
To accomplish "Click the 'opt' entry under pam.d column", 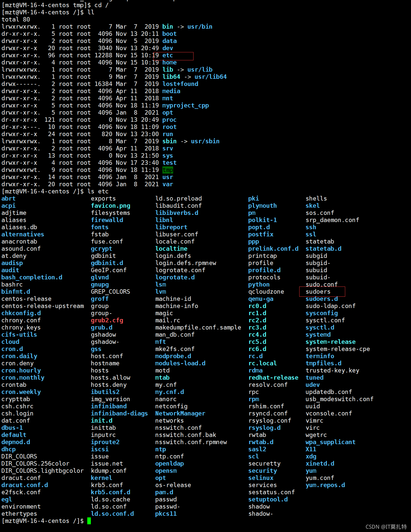I will [x=160, y=478].
